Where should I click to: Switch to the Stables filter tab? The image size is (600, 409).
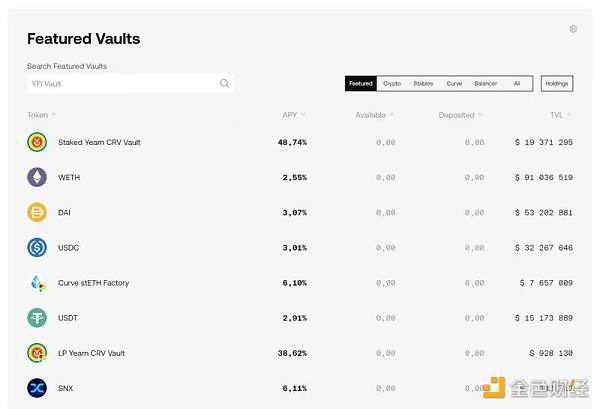[x=423, y=84]
